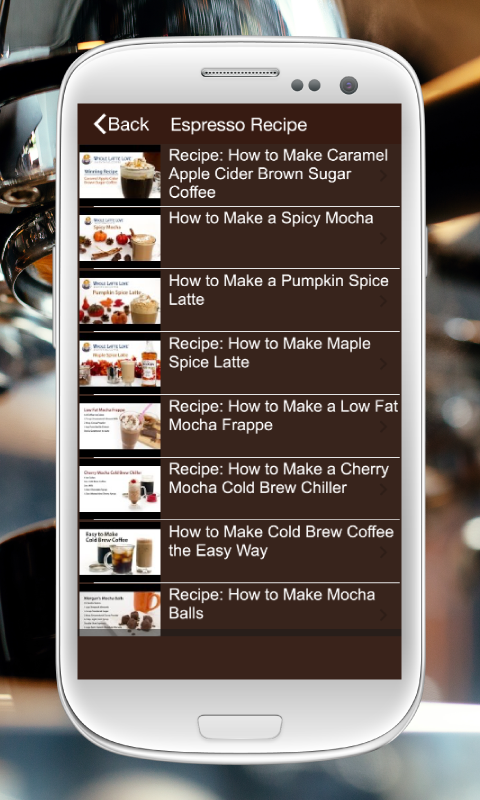Click chevron arrow on Spicy Mocha row
480x800 pixels.
tap(383, 238)
